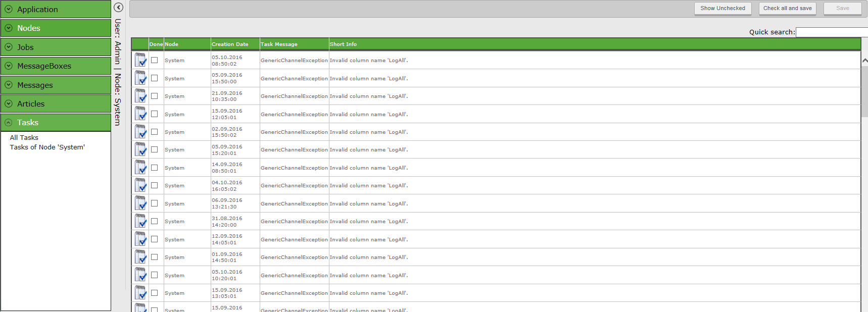Click the Show Unchecked button
Image resolution: width=868 pixels, height=312 pixels.
coord(722,8)
